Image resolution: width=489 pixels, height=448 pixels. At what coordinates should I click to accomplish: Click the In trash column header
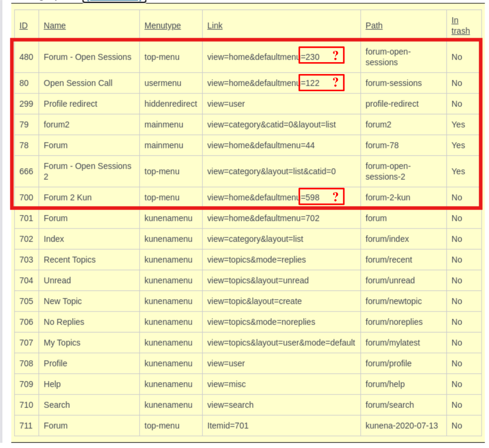[460, 26]
